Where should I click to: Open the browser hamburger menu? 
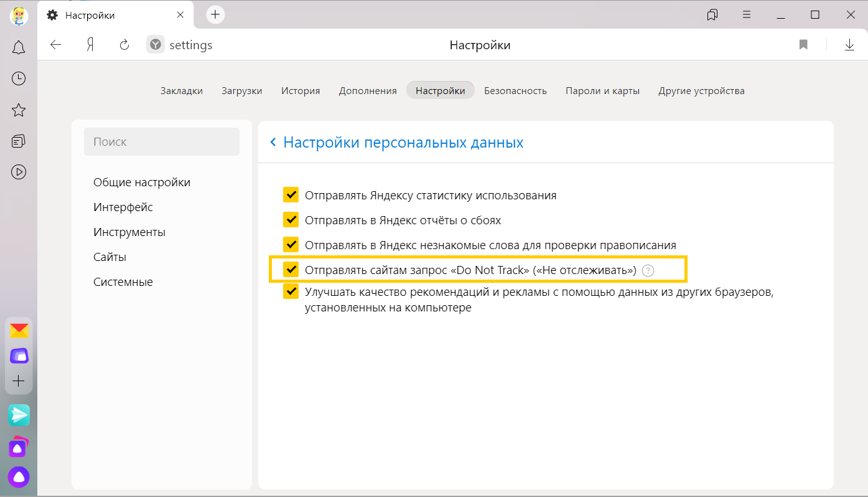pos(747,15)
